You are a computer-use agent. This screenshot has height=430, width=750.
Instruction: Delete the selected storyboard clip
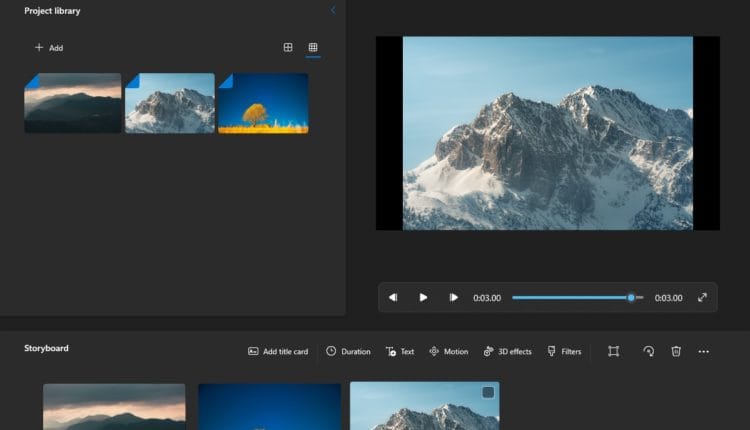pos(676,352)
